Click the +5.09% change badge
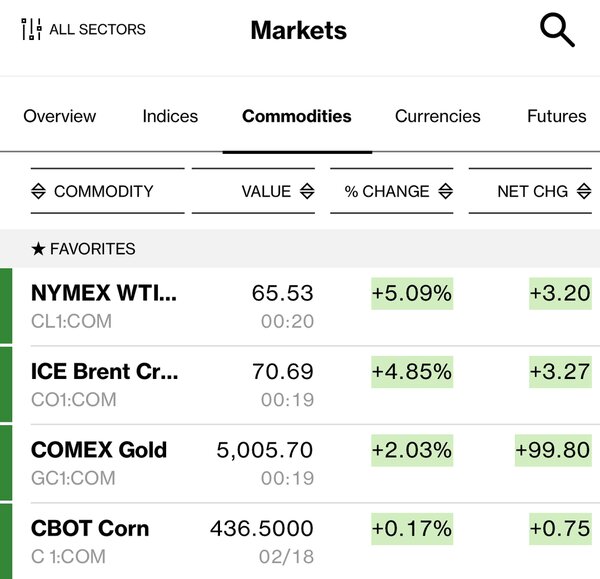Viewport: 600px width, 579px height. click(412, 294)
